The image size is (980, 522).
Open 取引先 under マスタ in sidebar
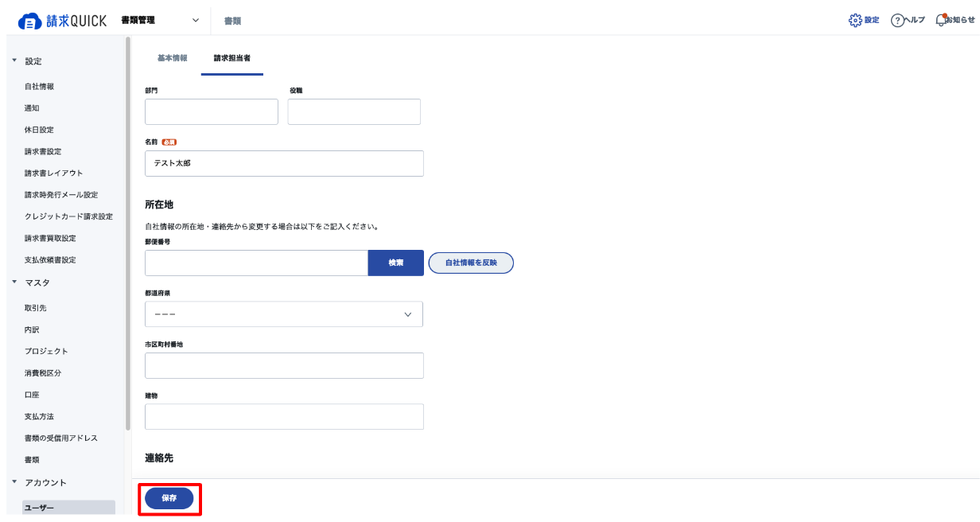click(x=36, y=307)
